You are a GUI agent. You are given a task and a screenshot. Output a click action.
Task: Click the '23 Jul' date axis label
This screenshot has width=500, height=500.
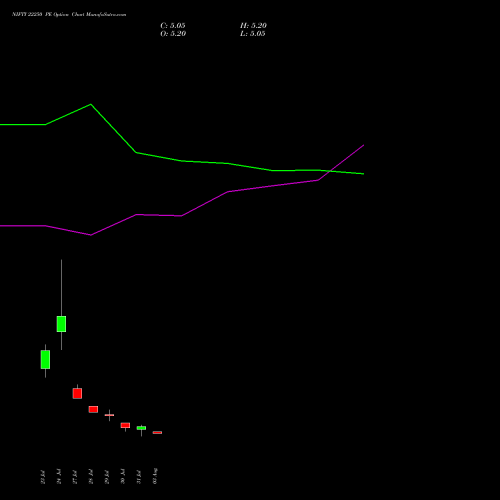point(43,477)
